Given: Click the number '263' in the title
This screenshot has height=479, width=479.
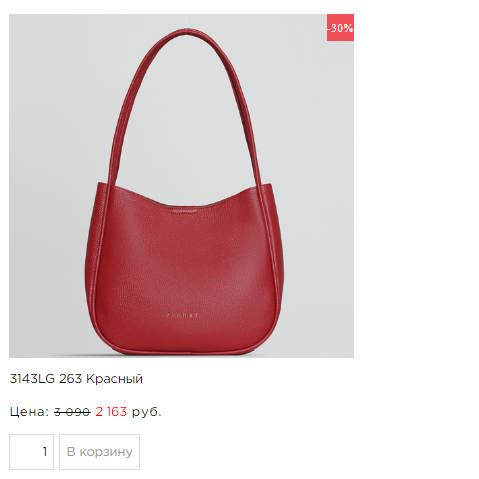Looking at the screenshot, I should click(x=70, y=379).
